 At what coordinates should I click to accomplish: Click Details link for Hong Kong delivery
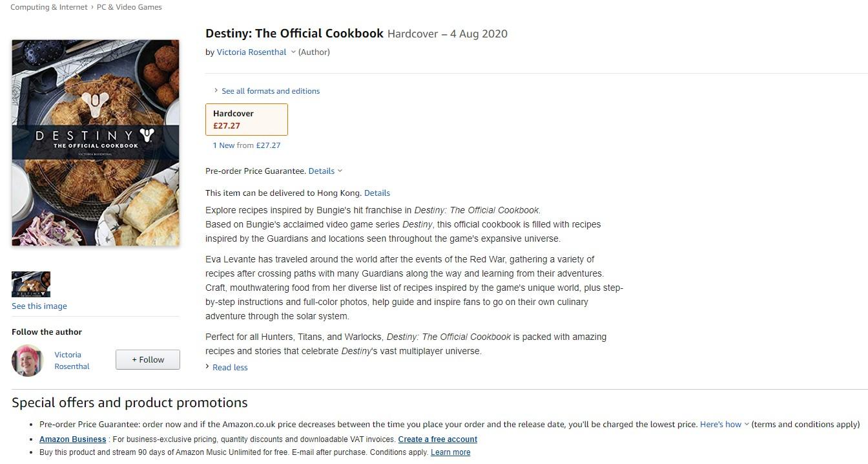377,193
